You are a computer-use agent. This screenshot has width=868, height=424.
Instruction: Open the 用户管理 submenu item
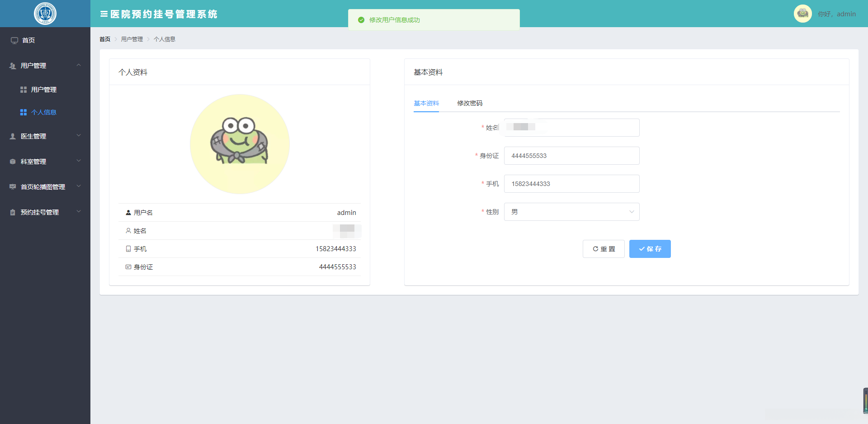pyautogui.click(x=45, y=90)
